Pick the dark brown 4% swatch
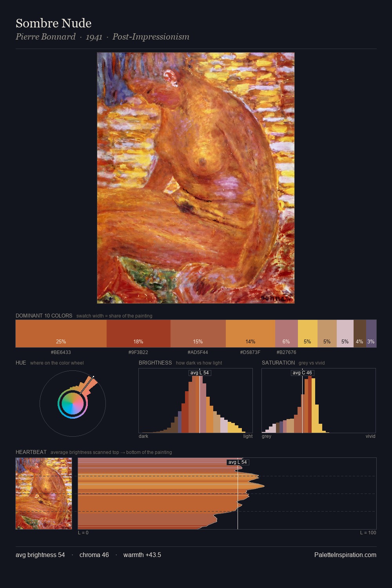 pyautogui.click(x=360, y=334)
